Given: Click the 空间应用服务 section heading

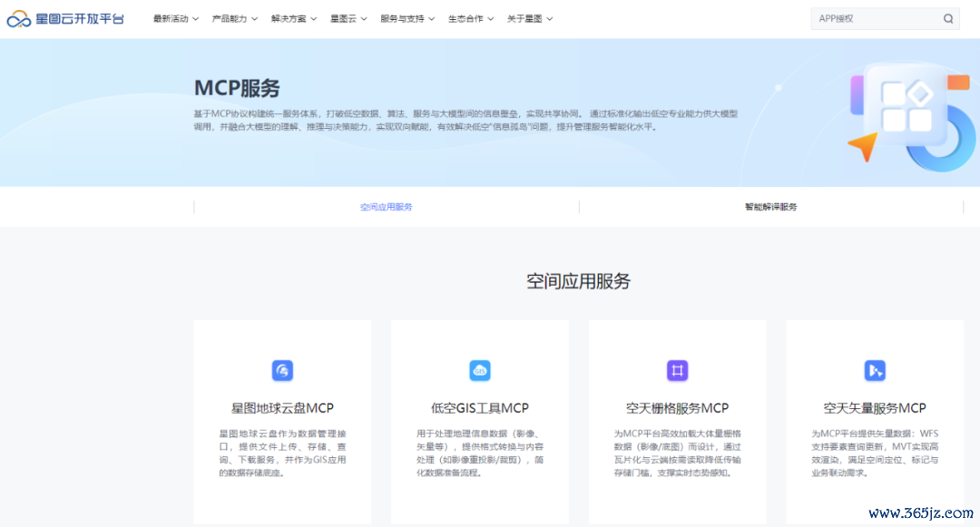Looking at the screenshot, I should click(578, 281).
